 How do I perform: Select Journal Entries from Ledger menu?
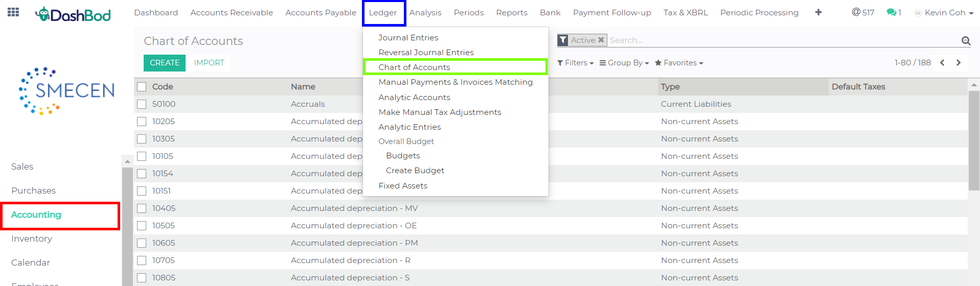pyautogui.click(x=408, y=38)
